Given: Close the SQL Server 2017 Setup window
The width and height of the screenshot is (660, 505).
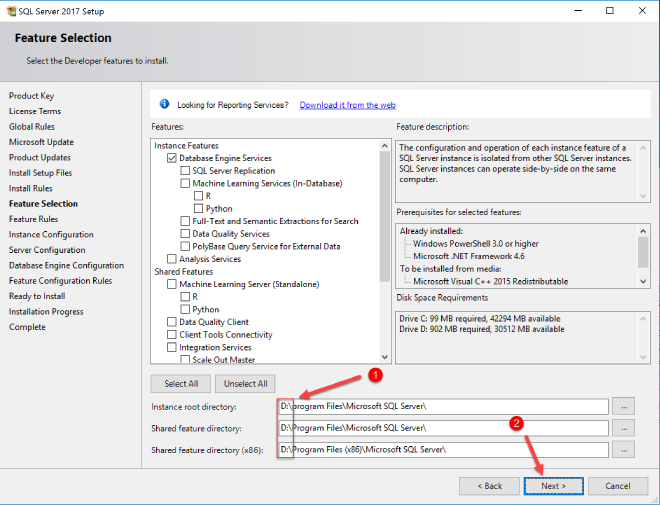Looking at the screenshot, I should click(642, 10).
